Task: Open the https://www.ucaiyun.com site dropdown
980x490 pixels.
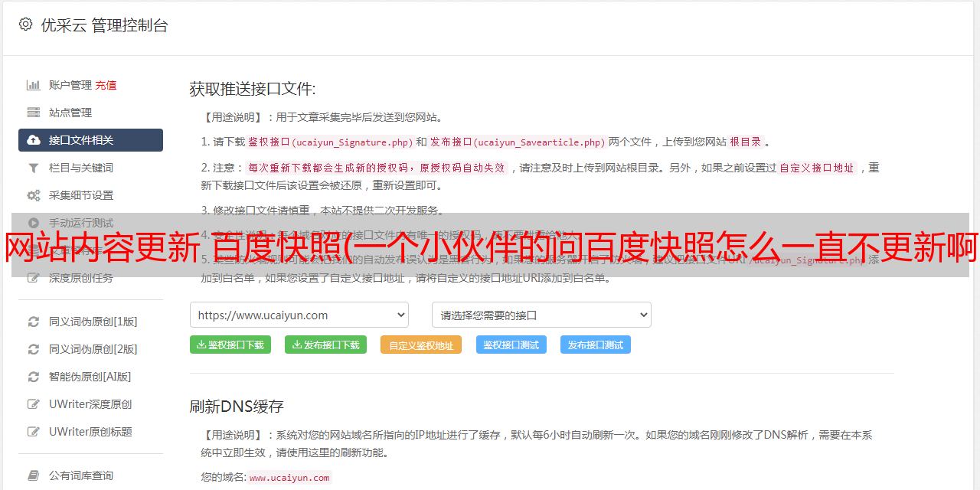Action: click(299, 315)
